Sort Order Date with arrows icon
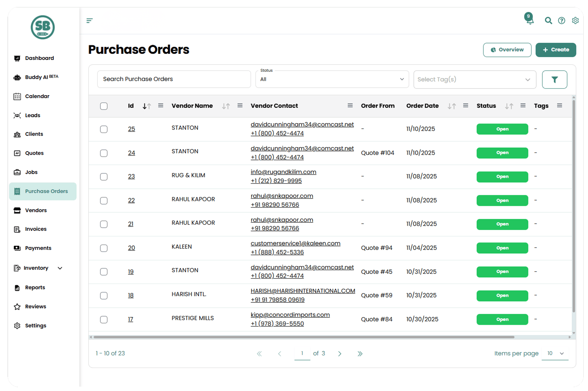 tap(451, 106)
